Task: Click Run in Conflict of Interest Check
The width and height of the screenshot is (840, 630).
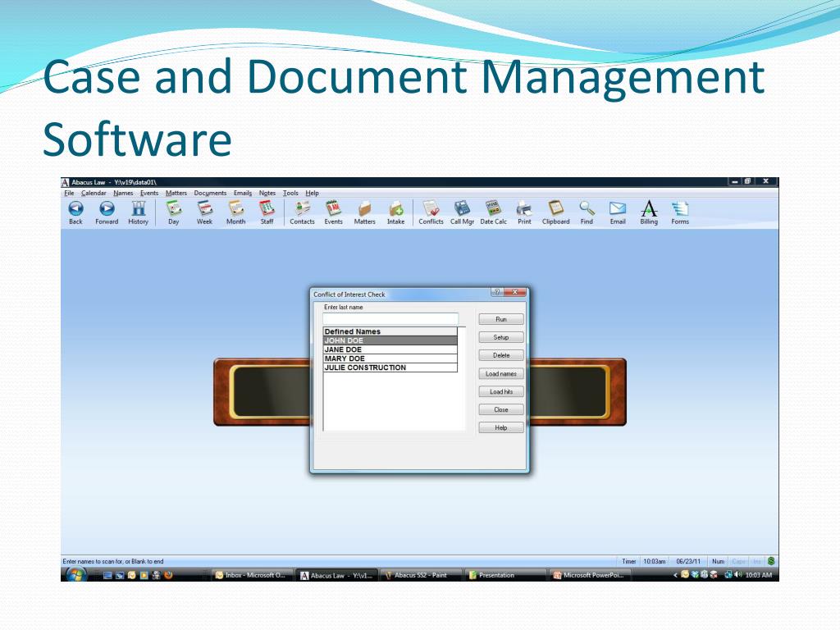Action: click(x=501, y=319)
